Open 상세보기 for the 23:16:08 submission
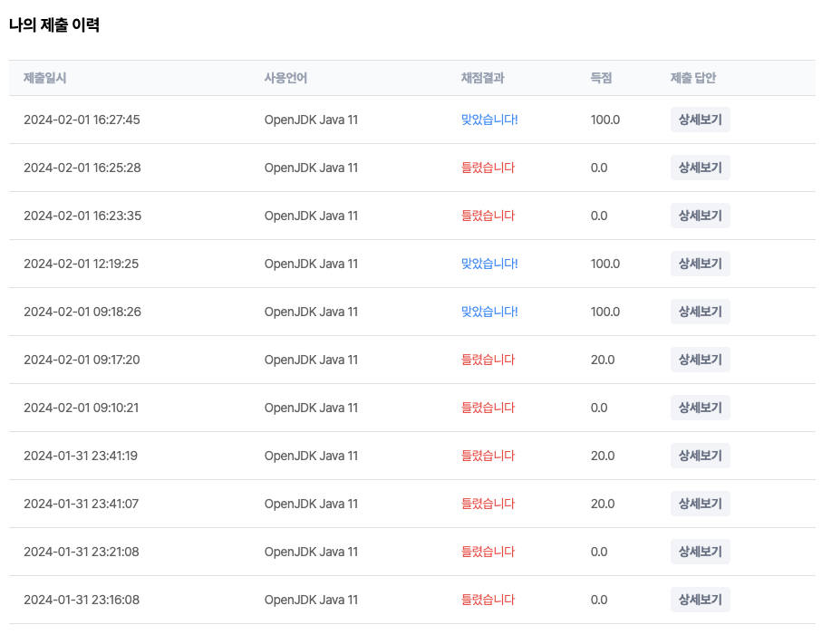 700,600
